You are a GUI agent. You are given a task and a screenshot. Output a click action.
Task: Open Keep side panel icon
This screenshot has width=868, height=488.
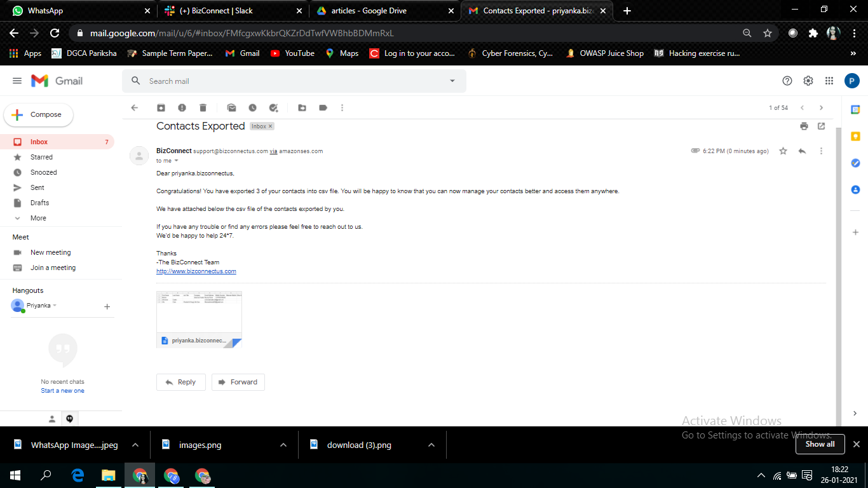(855, 136)
